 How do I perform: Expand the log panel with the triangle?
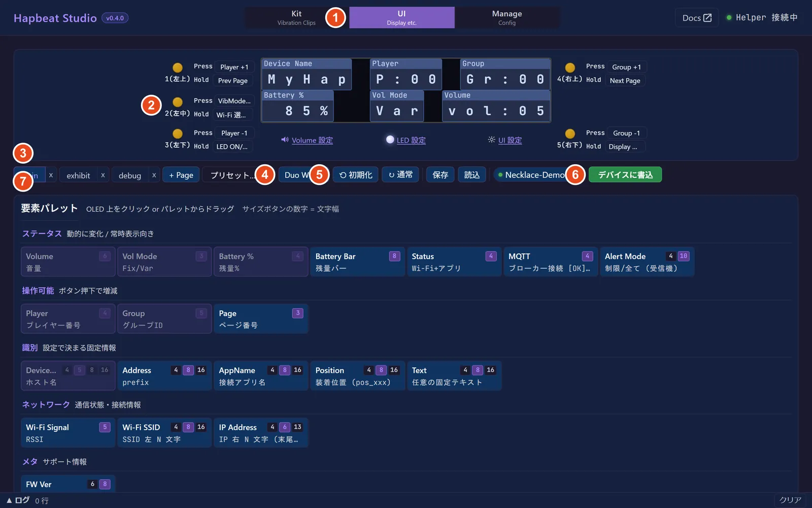(x=9, y=500)
